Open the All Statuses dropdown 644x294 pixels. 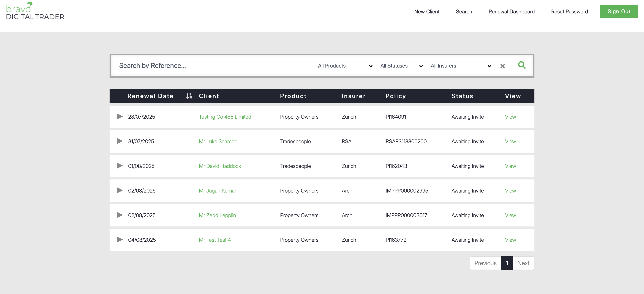[x=401, y=66]
